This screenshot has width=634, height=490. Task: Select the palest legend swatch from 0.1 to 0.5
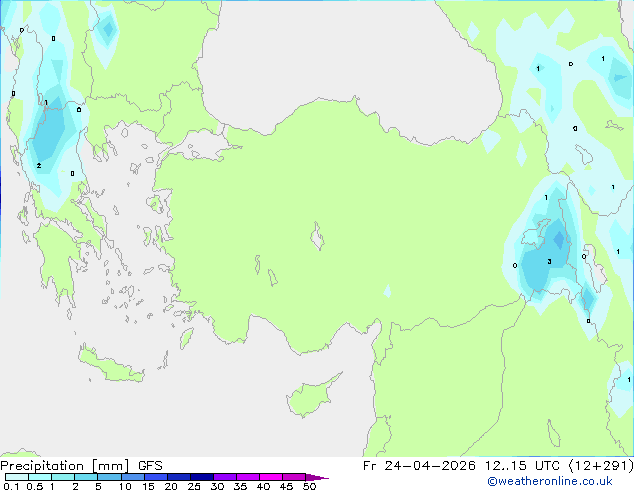(17, 477)
